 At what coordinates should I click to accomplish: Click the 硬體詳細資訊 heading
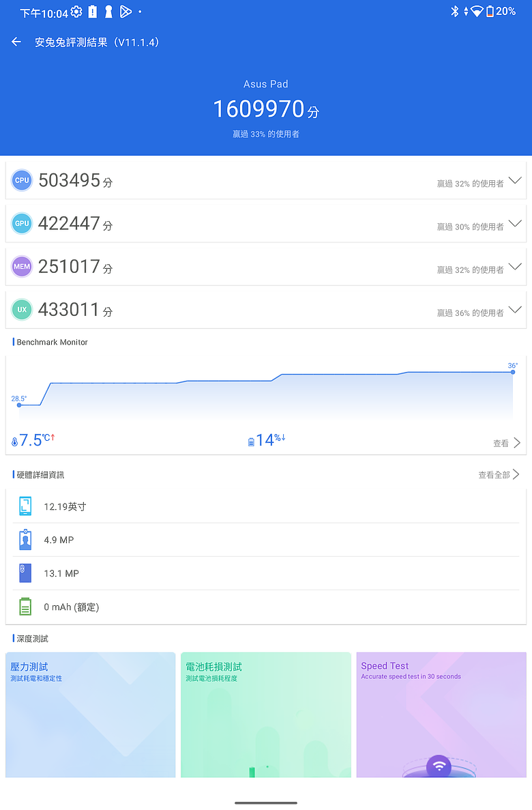[40, 475]
